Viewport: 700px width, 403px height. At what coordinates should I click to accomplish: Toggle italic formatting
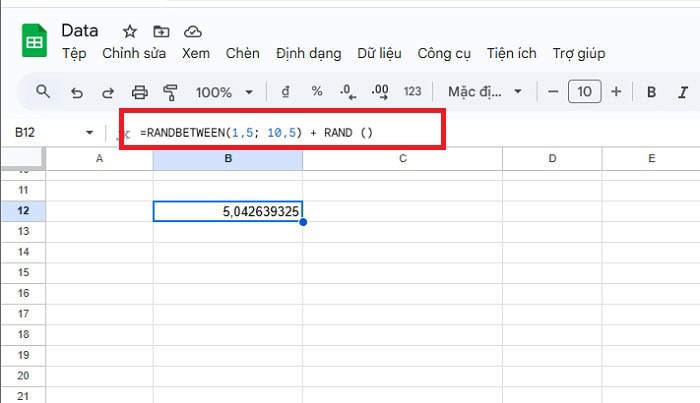683,92
